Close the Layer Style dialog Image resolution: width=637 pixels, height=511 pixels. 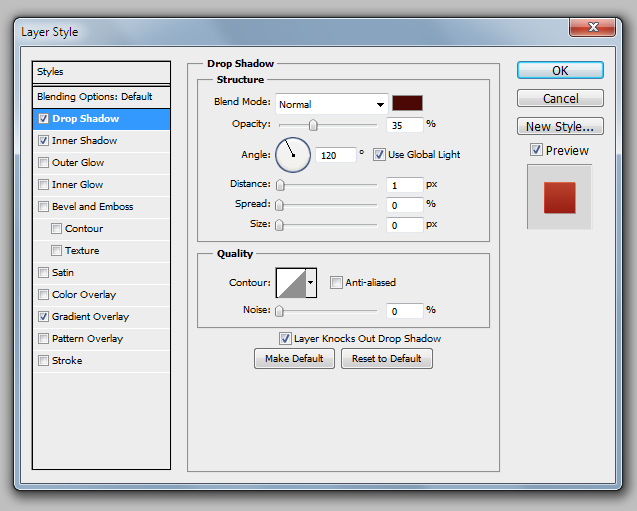(593, 27)
